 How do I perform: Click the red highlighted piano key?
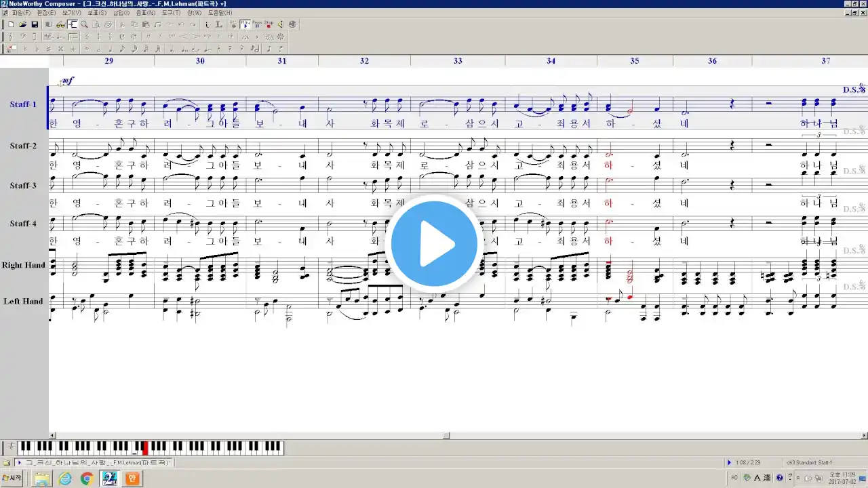pos(146,447)
